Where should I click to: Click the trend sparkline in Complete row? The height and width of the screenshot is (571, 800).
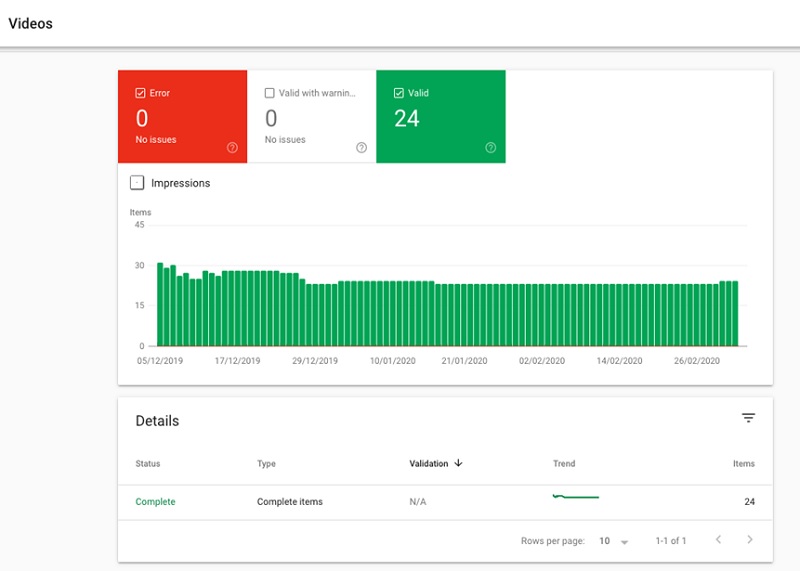(x=576, y=496)
